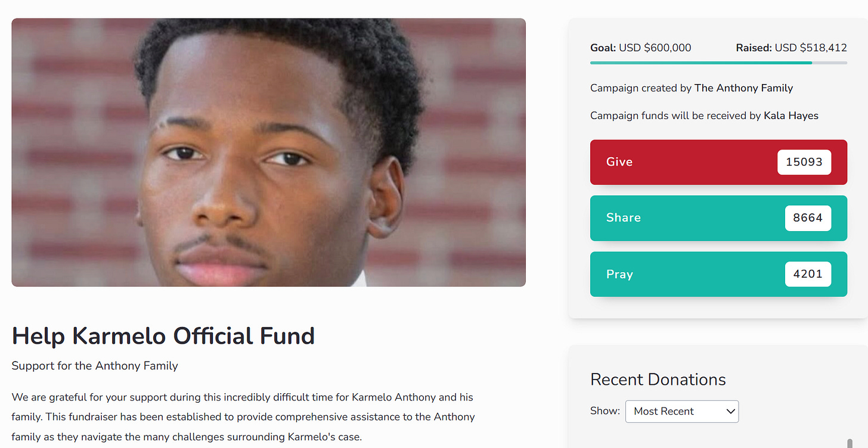Click the pray count badge 4201
The image size is (868, 448).
pos(808,274)
